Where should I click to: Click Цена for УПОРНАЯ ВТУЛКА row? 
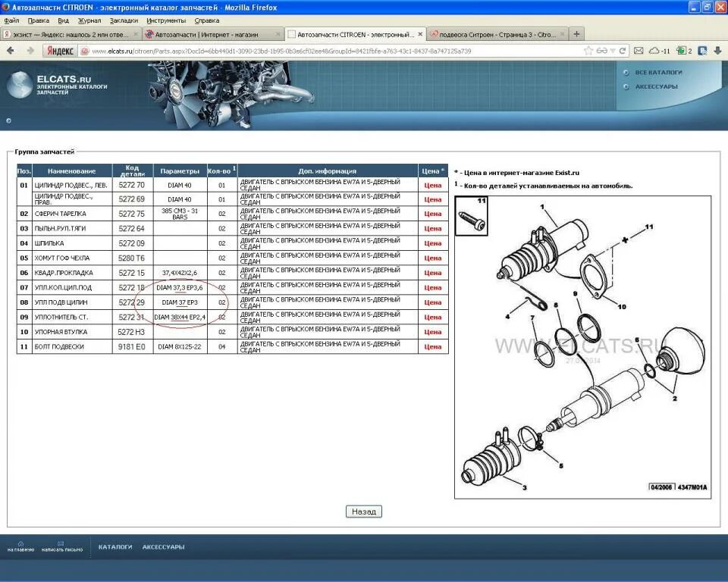[x=432, y=332]
